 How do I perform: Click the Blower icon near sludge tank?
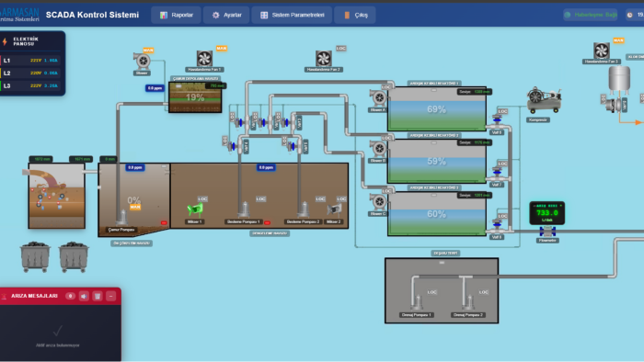(142, 61)
